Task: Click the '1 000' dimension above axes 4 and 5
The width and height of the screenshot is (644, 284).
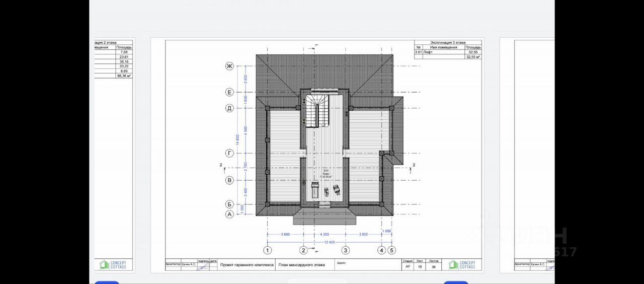Action: (387, 231)
